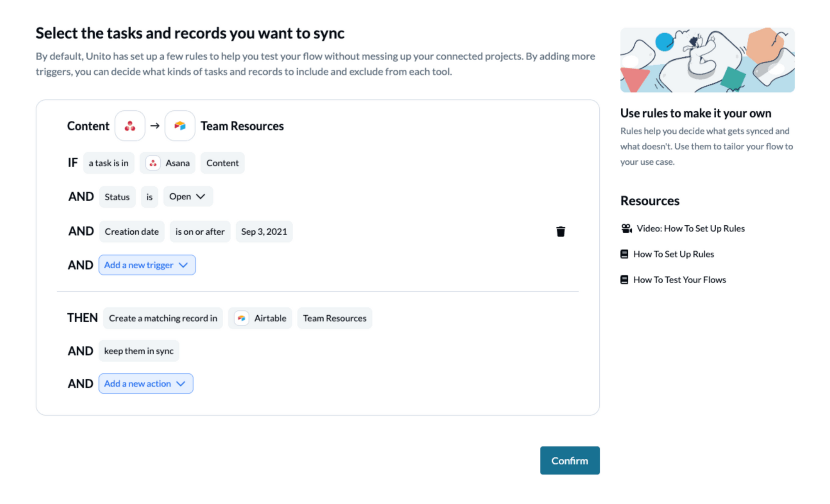830x504 pixels.
Task: Click the book icon beside How To Test Your Flows
Action: (624, 280)
